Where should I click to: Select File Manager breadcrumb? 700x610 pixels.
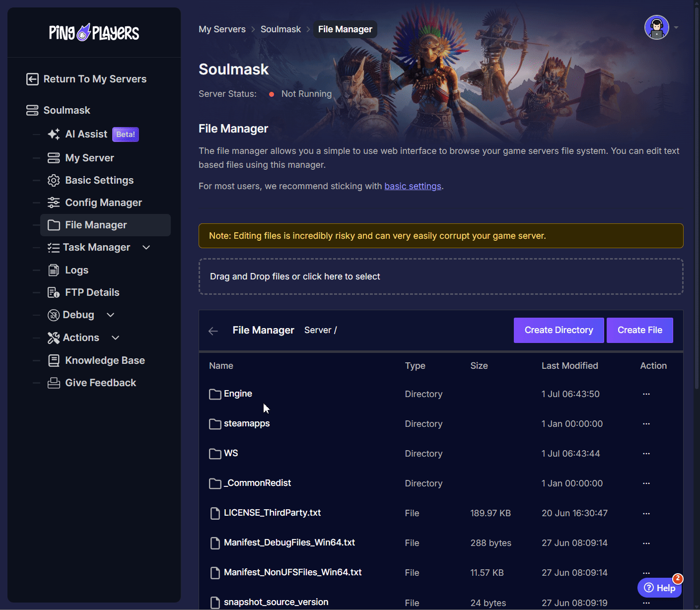[x=345, y=29]
